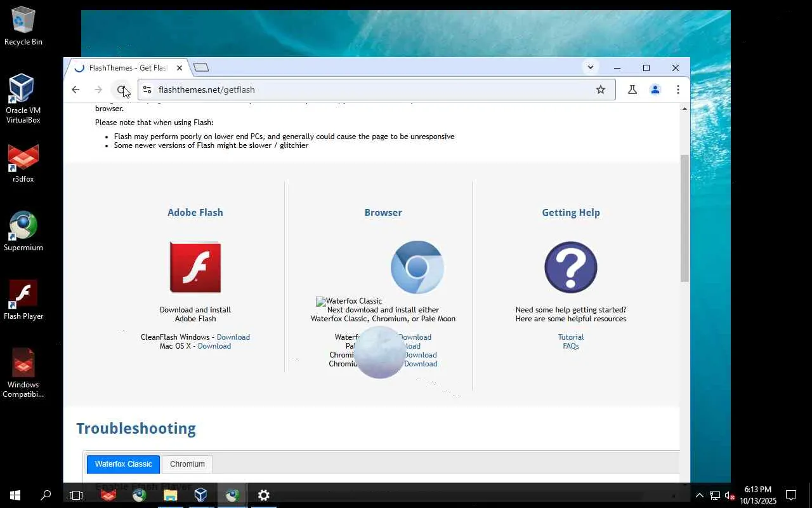Screen dimensions: 812x508
Task: Click the broken Waterfox Classic image
Action: (x=349, y=301)
